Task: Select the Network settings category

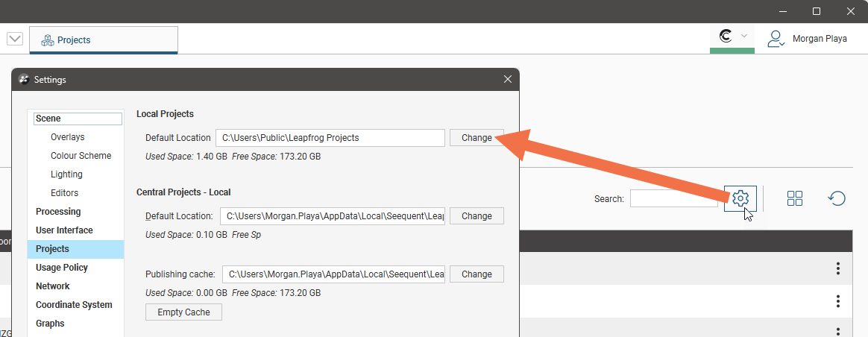Action: 53,286
